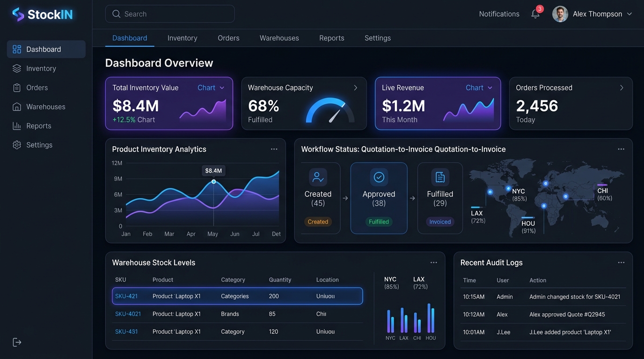Open Workflow Status panel more-options menu
Viewport: 644px width, 359px height.
tap(621, 149)
